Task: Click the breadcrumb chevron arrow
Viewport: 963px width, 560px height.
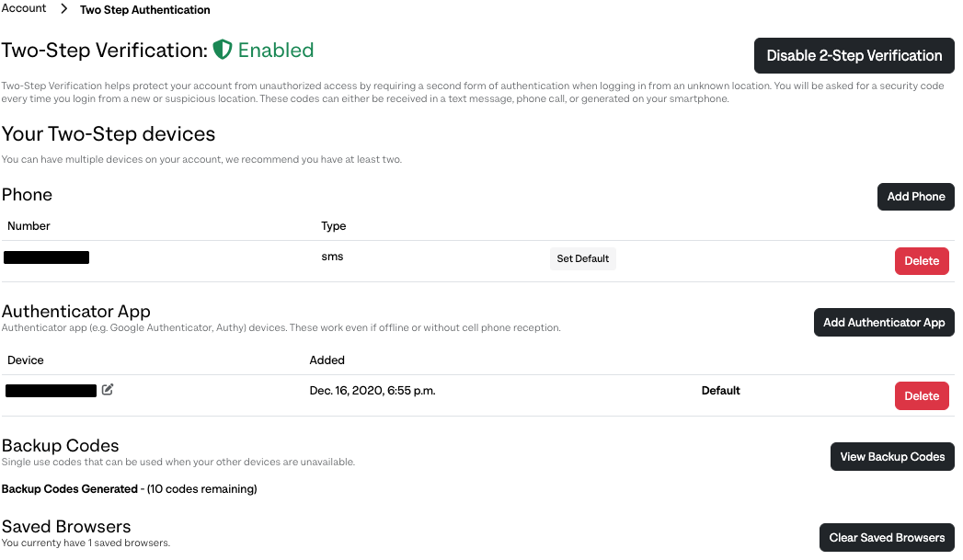Action: [63, 8]
